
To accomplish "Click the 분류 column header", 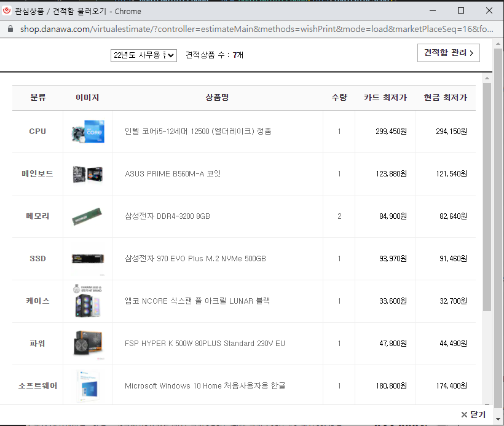I will [38, 97].
